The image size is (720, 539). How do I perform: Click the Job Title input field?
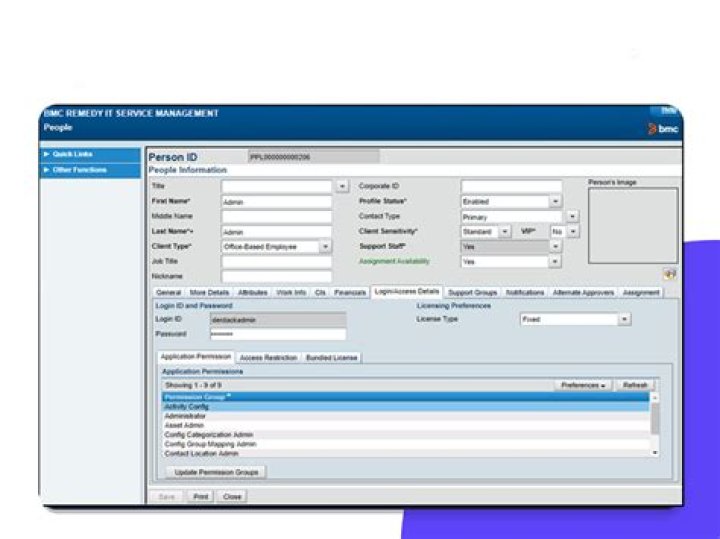point(276,262)
